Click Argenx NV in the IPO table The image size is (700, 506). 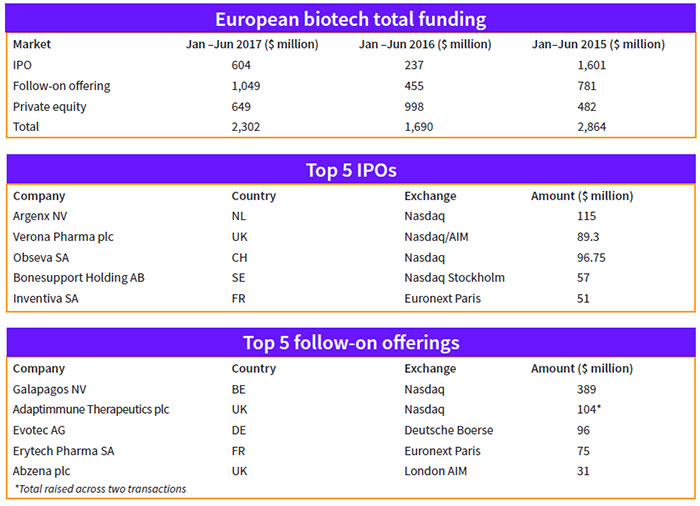(x=41, y=216)
